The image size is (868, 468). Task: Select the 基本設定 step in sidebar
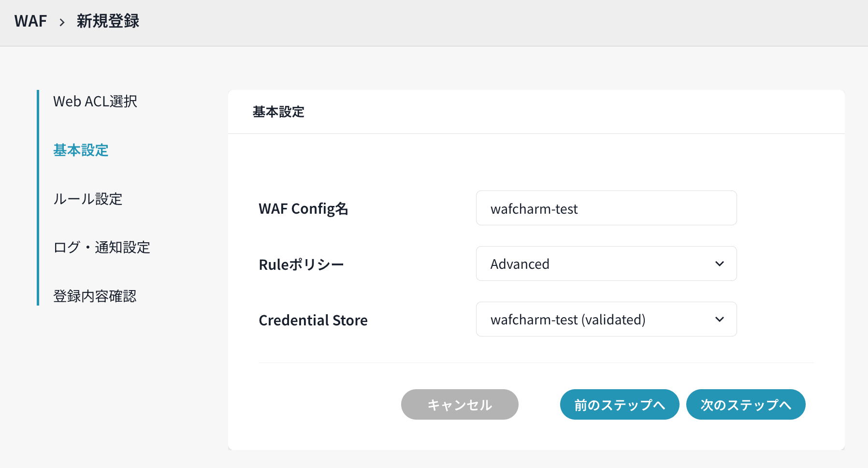tap(81, 150)
